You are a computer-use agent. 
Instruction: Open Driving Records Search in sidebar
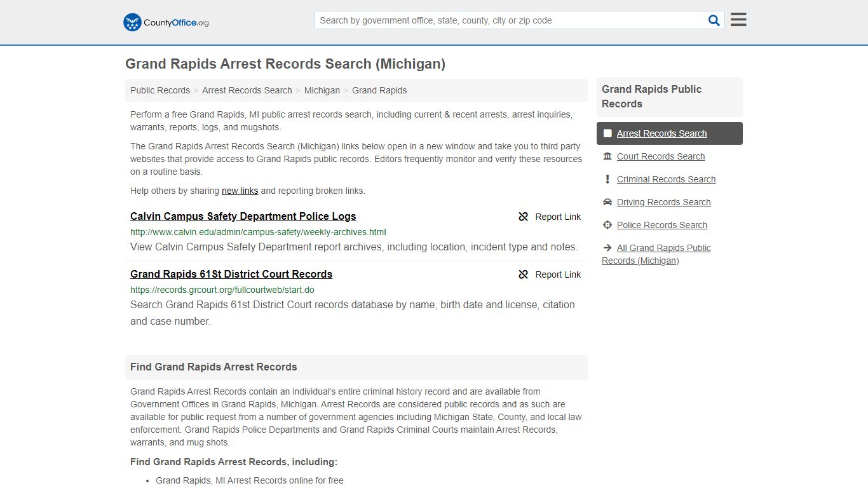(664, 202)
